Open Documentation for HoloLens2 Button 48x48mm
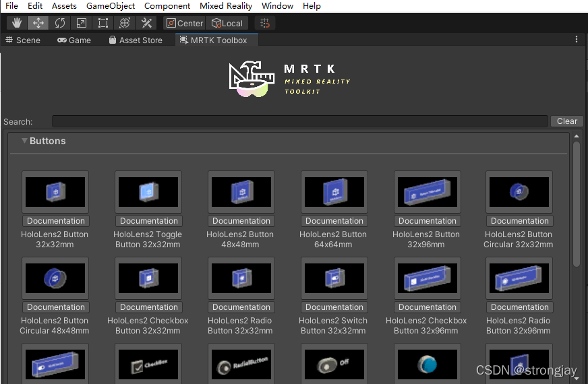588x384 pixels. coord(241,221)
